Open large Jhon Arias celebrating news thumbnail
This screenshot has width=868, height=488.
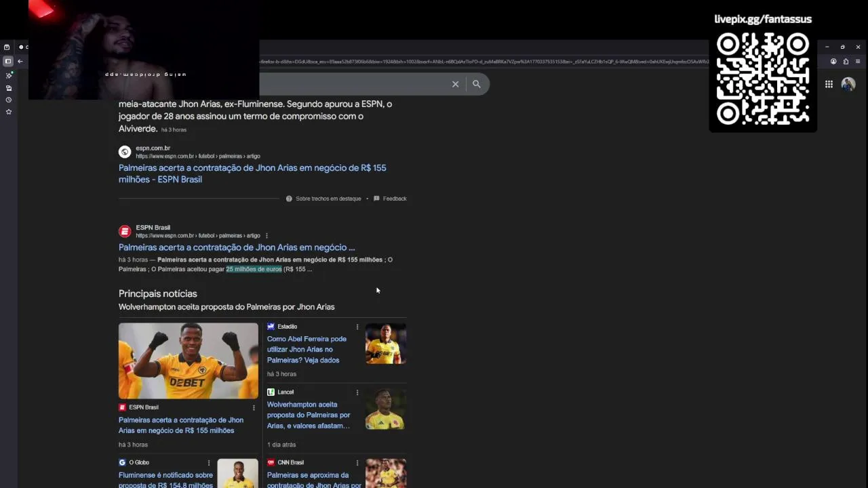(189, 361)
